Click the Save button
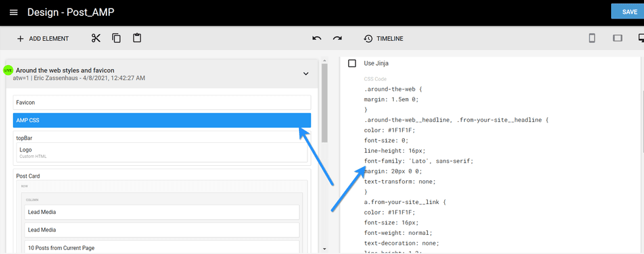The image size is (644, 254). [x=627, y=11]
